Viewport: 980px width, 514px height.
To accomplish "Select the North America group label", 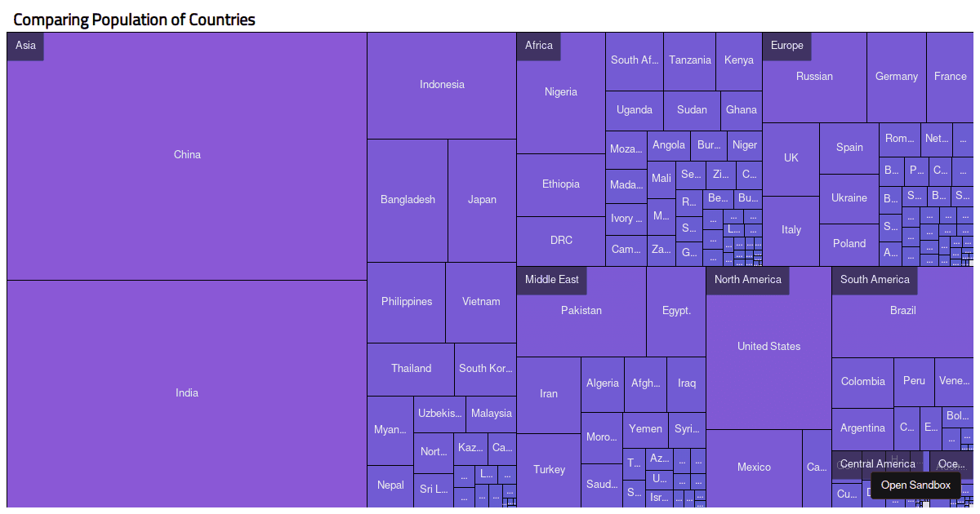I will 747,280.
